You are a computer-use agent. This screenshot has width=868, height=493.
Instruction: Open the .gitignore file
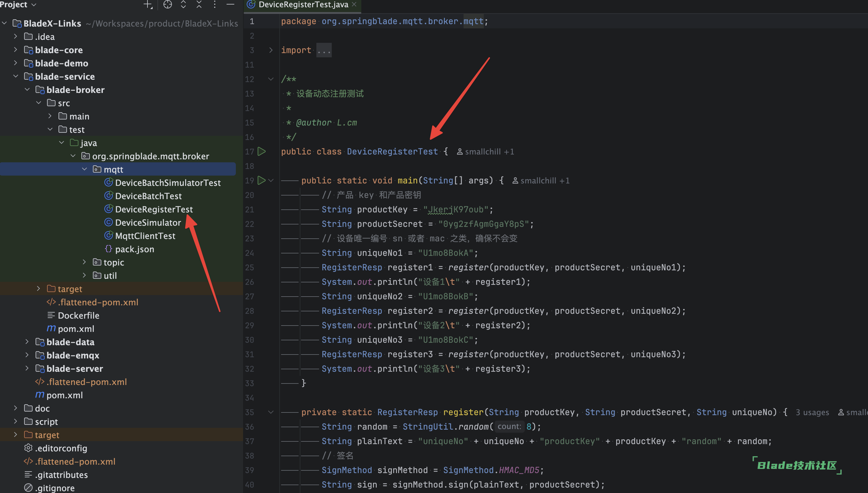(55, 488)
